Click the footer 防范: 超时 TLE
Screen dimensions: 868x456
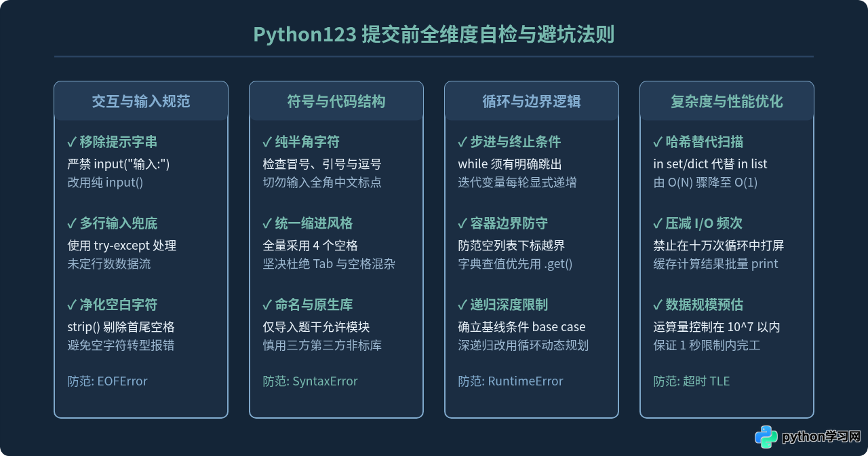pyautogui.click(x=692, y=381)
